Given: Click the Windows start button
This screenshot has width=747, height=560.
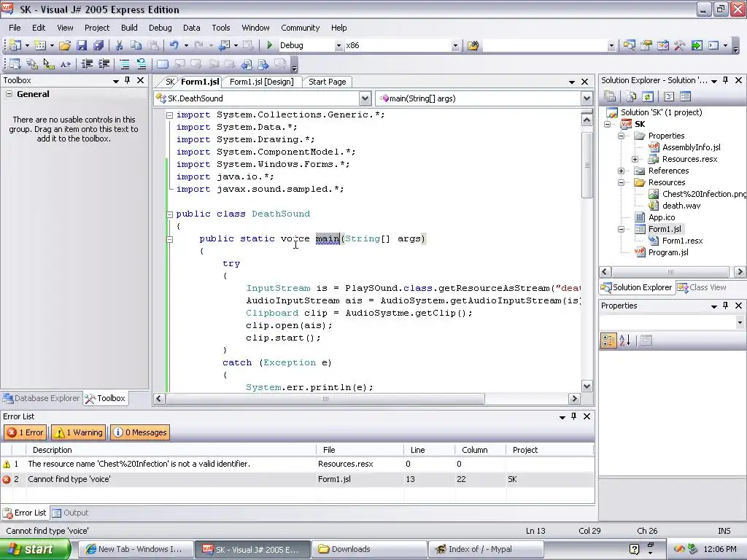Looking at the screenshot, I should pyautogui.click(x=35, y=549).
